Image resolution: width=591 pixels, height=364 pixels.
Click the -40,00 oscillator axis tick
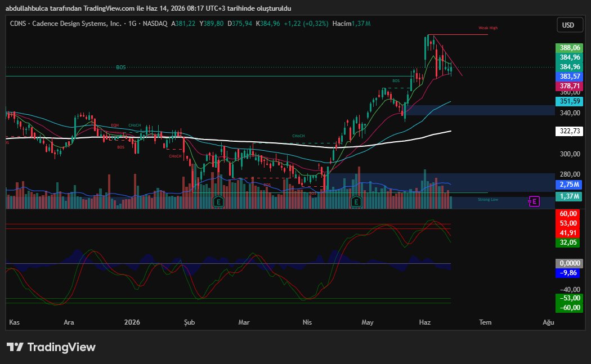[570, 289]
